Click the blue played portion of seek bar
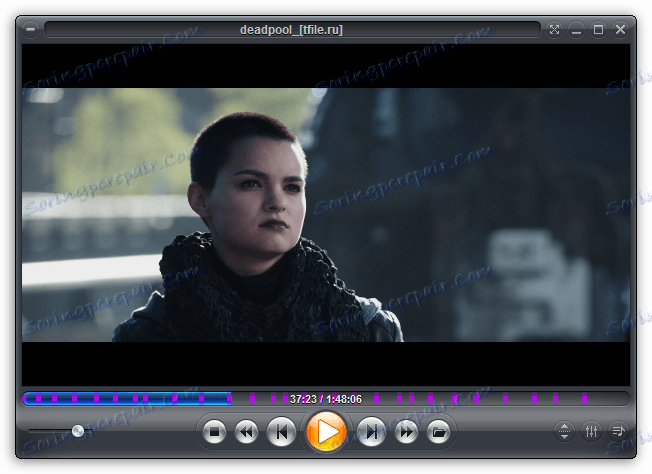The image size is (652, 474). 127,399
